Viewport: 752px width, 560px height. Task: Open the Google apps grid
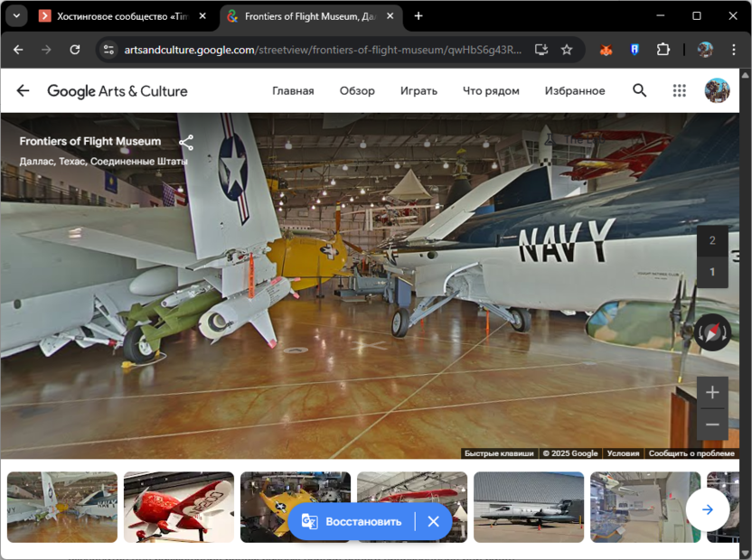tap(679, 90)
